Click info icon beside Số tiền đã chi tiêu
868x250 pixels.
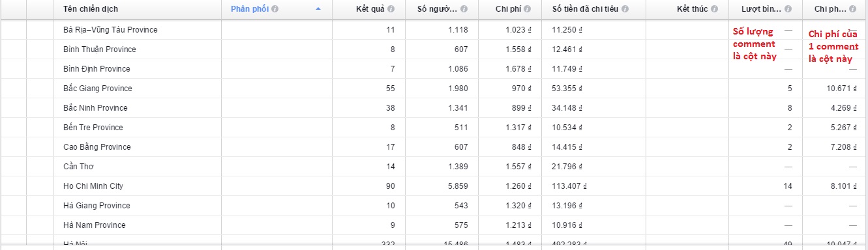click(x=625, y=9)
